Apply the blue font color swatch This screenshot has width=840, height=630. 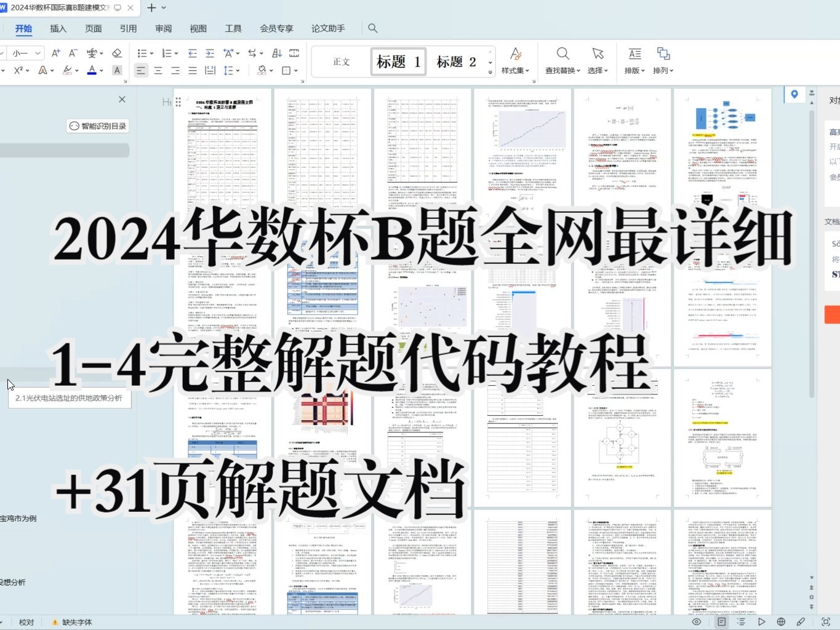pyautogui.click(x=92, y=70)
